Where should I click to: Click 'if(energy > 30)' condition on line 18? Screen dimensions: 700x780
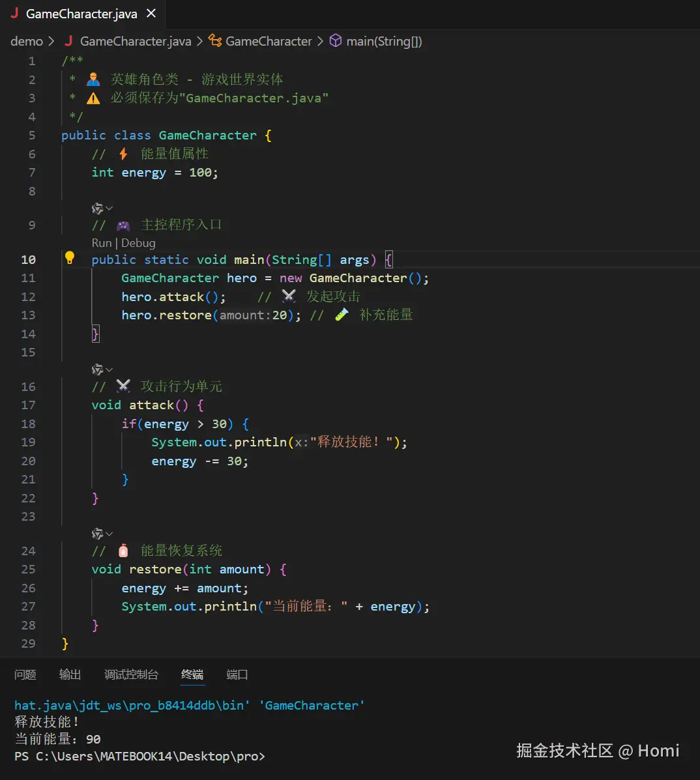click(x=178, y=424)
